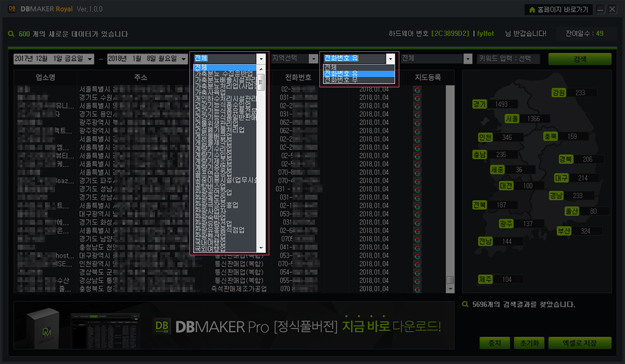Image resolution: width=625 pixels, height=364 pixels.
Task: Click the Google icon in the 충청남도 row
Action: 417,248
